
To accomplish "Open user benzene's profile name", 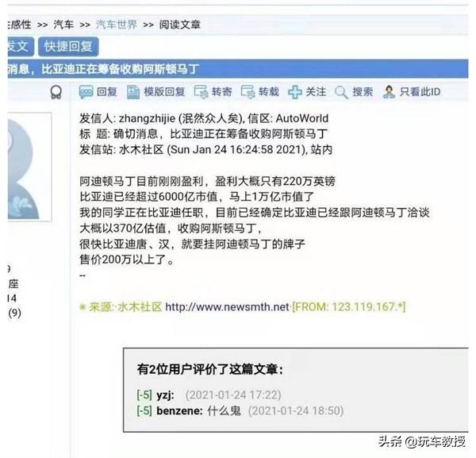I will tap(179, 411).
